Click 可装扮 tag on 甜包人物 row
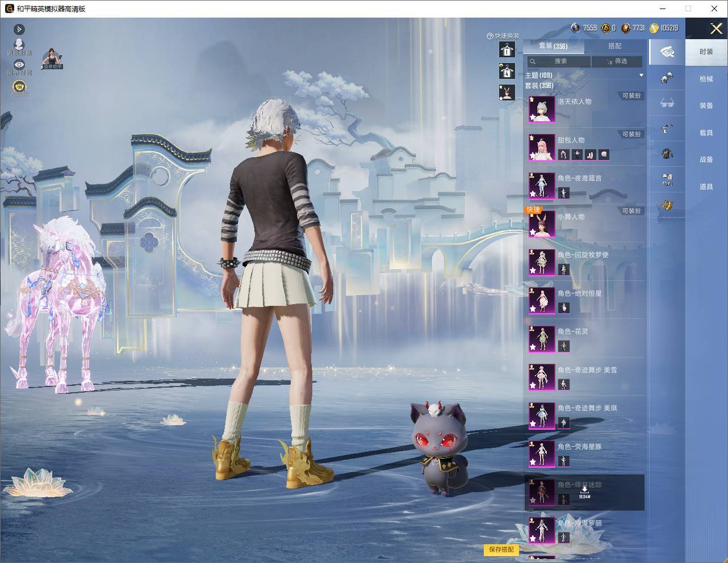The width and height of the screenshot is (728, 563). click(631, 135)
